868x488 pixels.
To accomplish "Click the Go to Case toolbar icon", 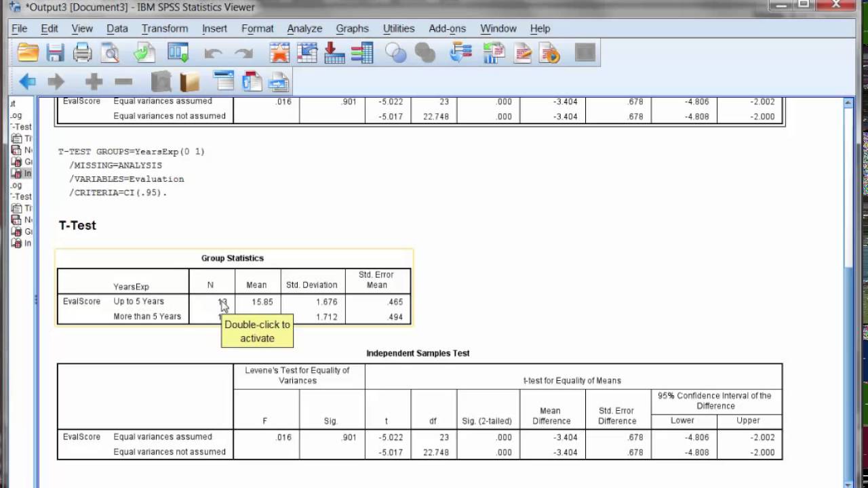I will 307,53.
